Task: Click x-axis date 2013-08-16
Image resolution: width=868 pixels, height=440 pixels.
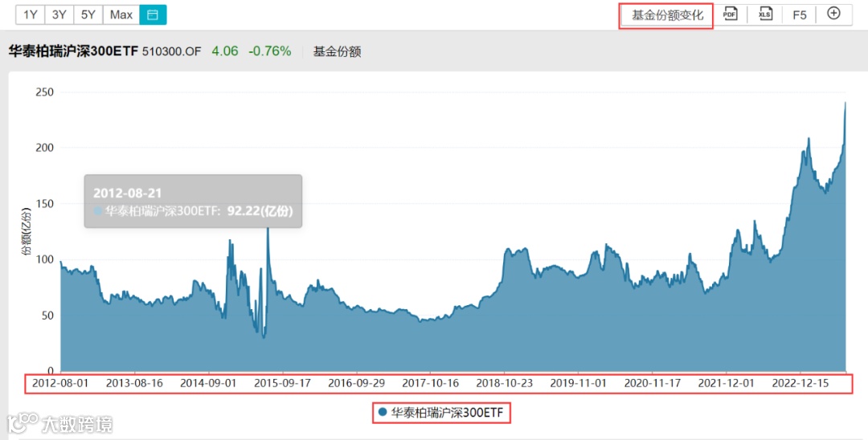Action: click(x=134, y=383)
